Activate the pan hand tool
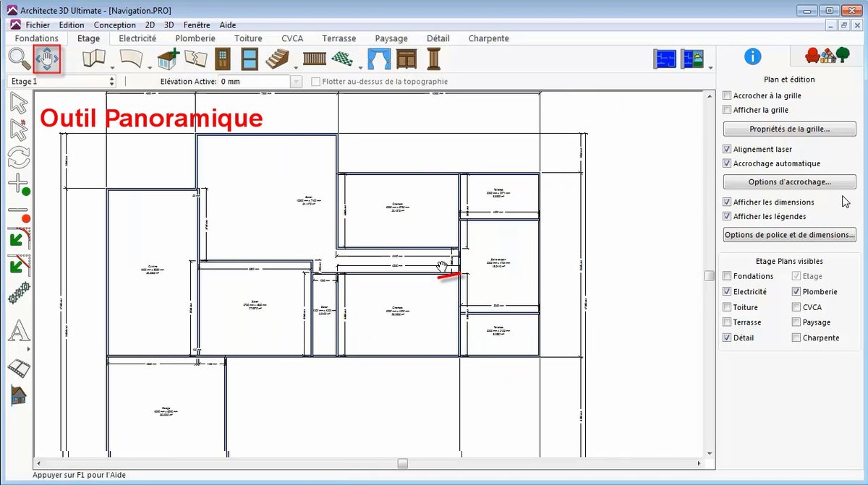 click(x=48, y=59)
